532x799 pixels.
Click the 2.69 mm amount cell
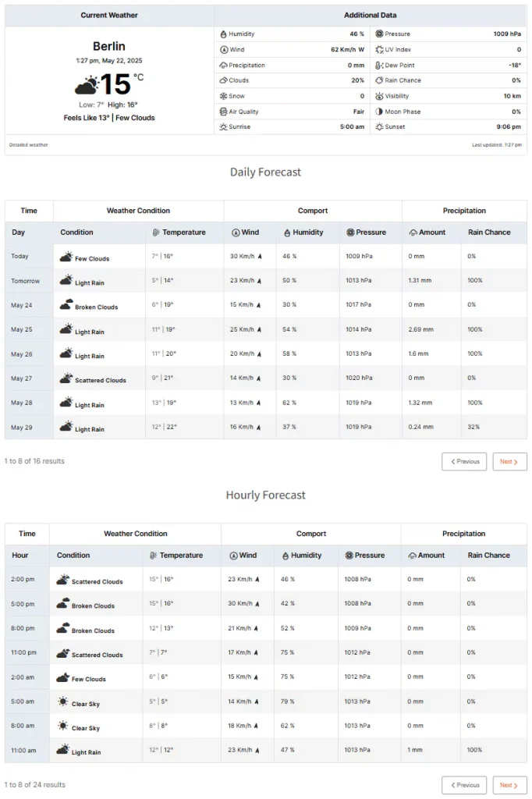(x=421, y=330)
